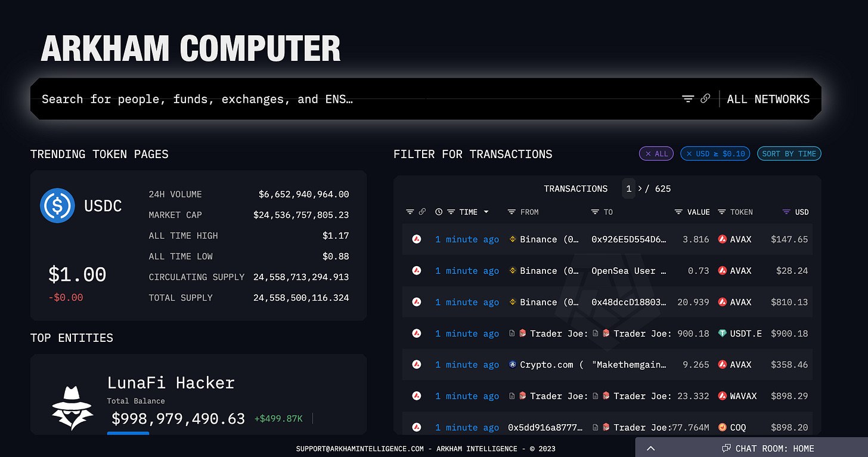Click the 0x926E5D554D6 recipient address
The height and width of the screenshot is (457, 868).
click(x=629, y=239)
